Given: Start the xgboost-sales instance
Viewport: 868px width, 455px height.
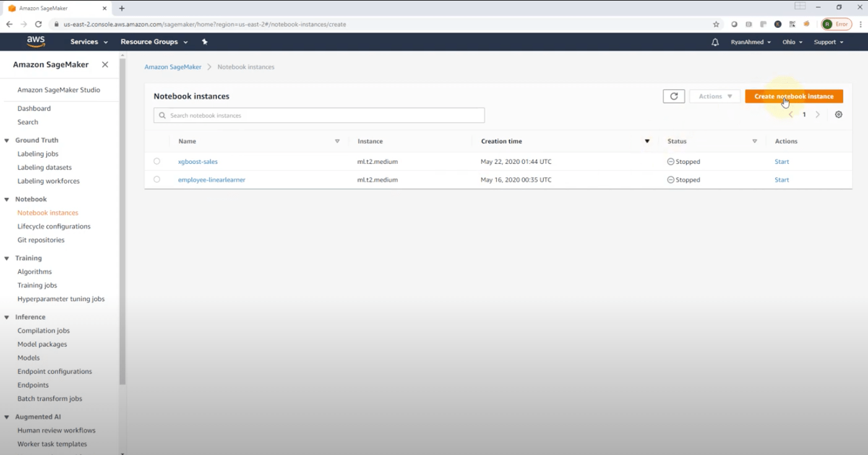Looking at the screenshot, I should coord(782,161).
